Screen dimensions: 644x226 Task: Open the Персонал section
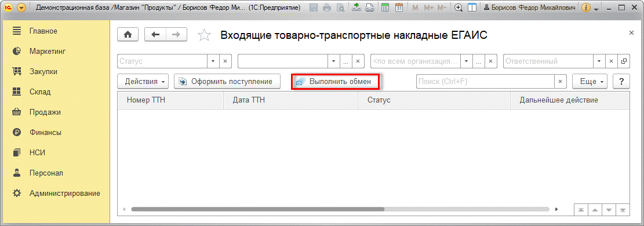click(x=46, y=173)
